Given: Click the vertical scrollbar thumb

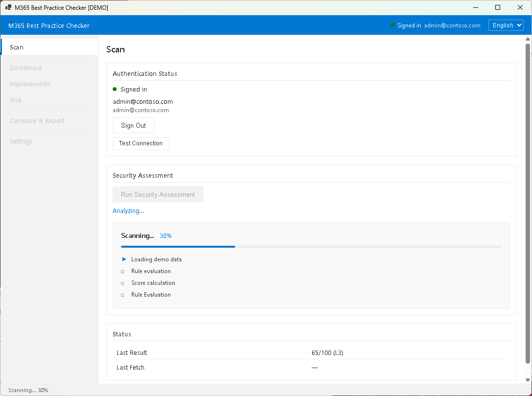Looking at the screenshot, I should (528, 203).
